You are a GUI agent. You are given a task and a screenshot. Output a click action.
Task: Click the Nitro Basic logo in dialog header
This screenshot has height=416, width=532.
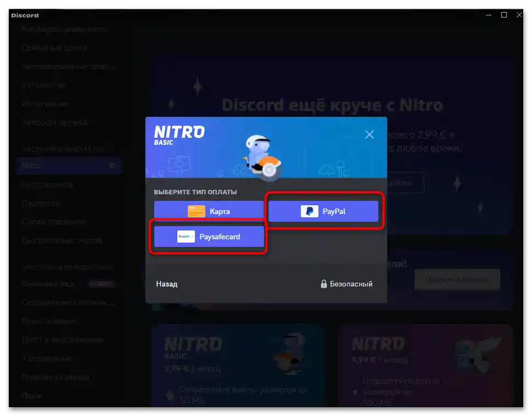[180, 135]
